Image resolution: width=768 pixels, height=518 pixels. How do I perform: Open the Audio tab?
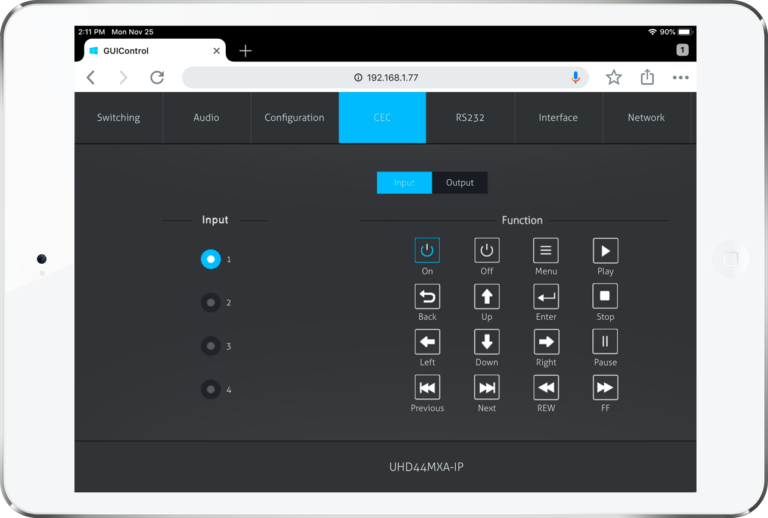click(206, 118)
